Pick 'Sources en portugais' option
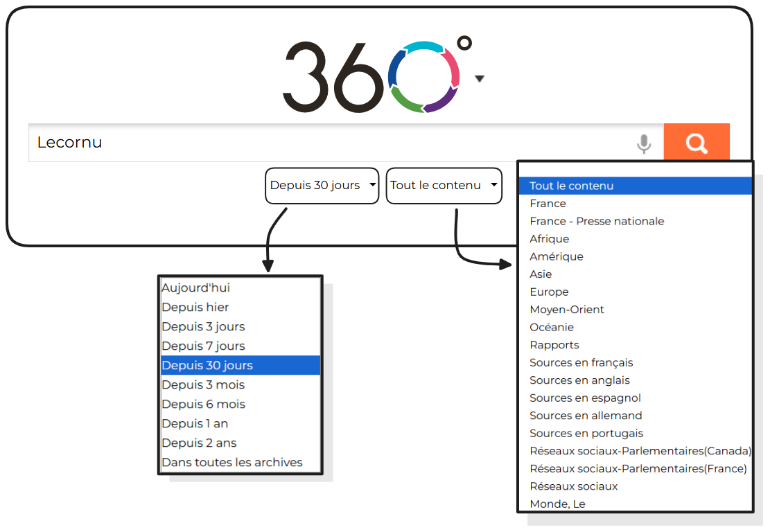The image size is (770, 532). pyautogui.click(x=636, y=434)
